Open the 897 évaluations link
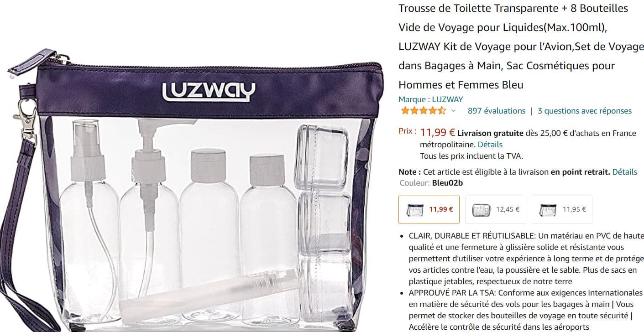 pyautogui.click(x=497, y=111)
